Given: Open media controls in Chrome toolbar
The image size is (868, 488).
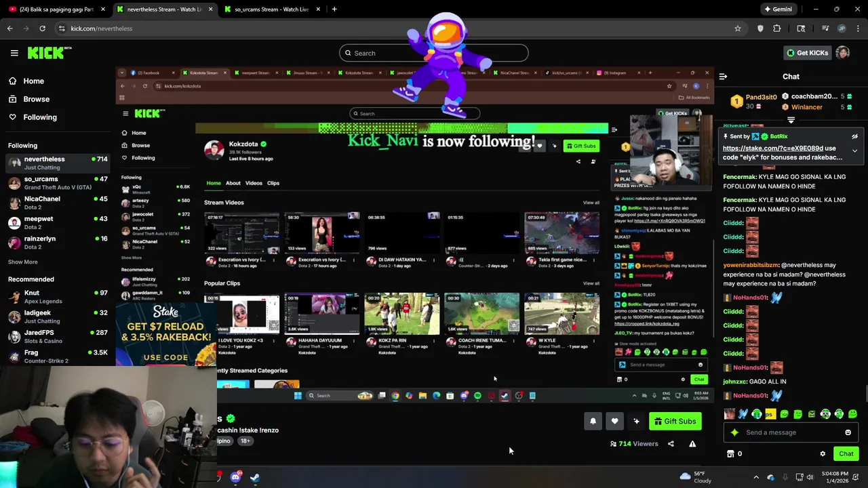Looking at the screenshot, I should (x=825, y=28).
